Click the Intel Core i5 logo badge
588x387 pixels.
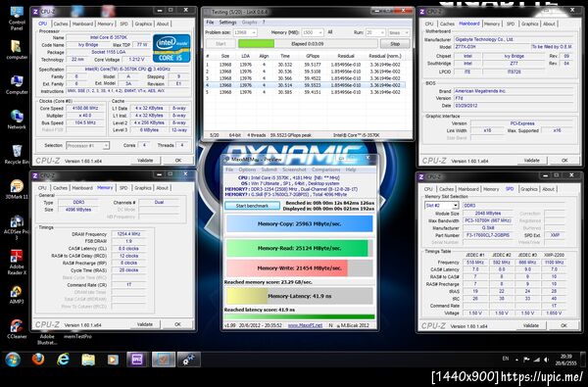click(171, 48)
